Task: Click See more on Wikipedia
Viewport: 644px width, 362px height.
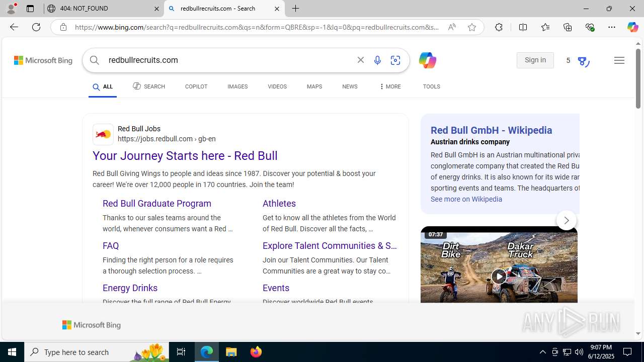Action: [466, 199]
